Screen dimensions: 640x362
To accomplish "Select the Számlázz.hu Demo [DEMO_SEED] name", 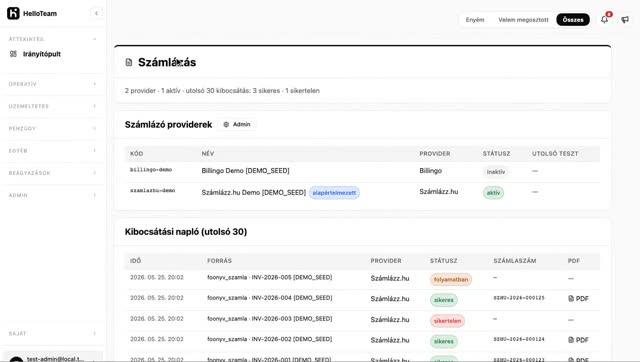I will (x=253, y=192).
